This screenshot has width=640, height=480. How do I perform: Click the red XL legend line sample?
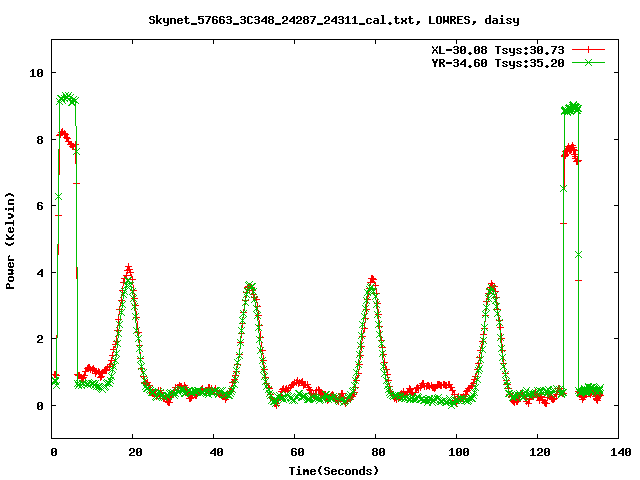588,50
